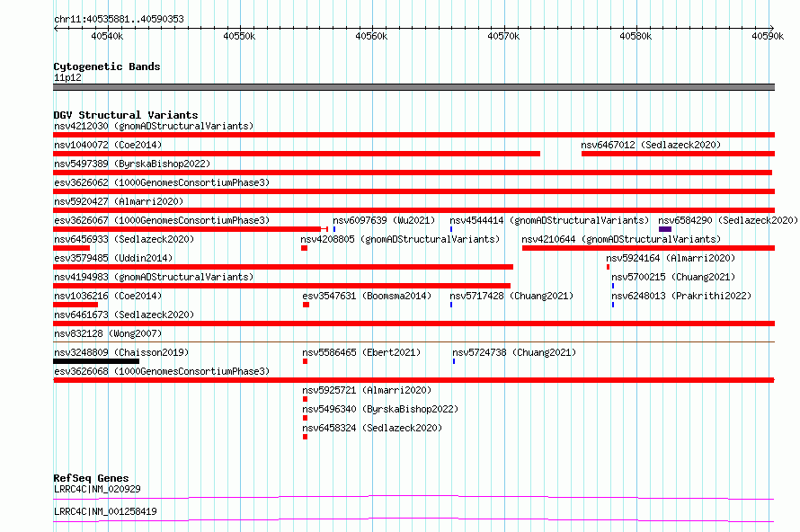Click nsv5925721 (Almarri2020) label
Image resolution: width=800 pixels, height=532 pixels.
(367, 390)
